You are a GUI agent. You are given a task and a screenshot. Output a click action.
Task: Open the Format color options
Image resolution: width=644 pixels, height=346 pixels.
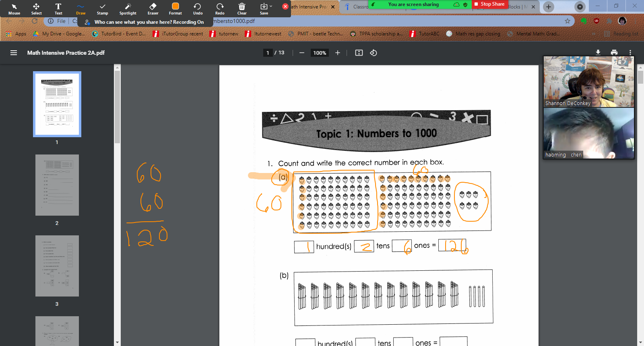[175, 8]
